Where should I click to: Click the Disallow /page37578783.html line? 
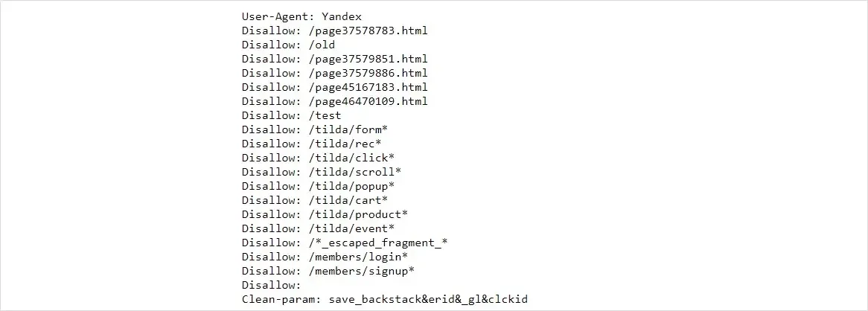(x=334, y=31)
